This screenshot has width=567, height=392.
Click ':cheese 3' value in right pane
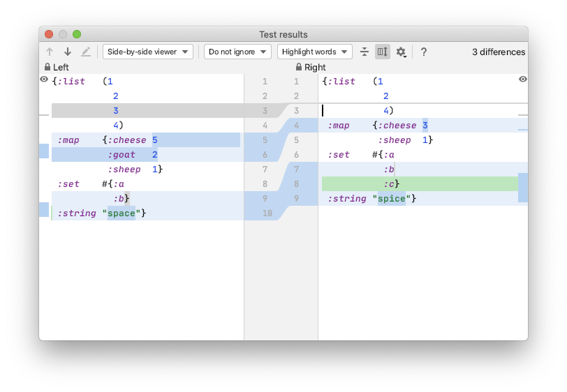pos(425,126)
